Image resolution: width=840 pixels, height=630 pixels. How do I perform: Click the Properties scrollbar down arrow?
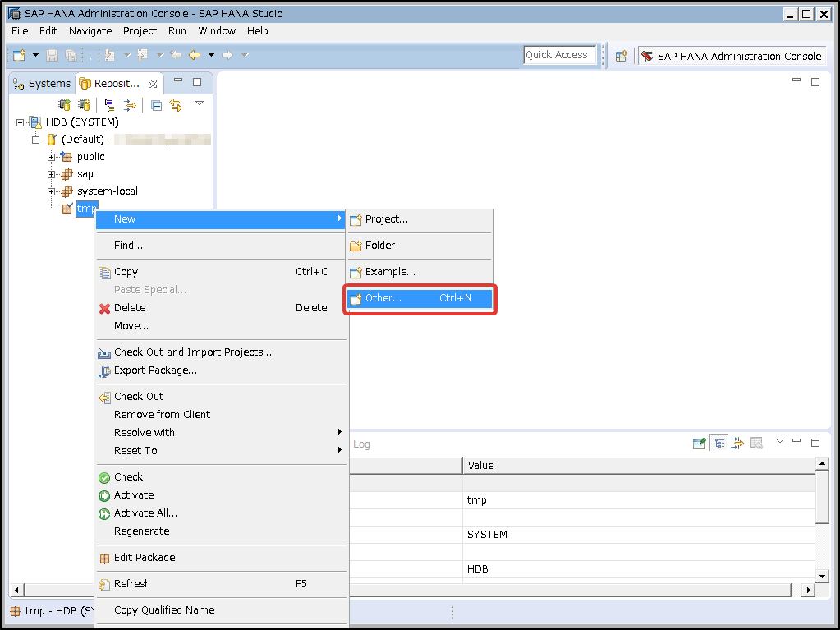[822, 577]
